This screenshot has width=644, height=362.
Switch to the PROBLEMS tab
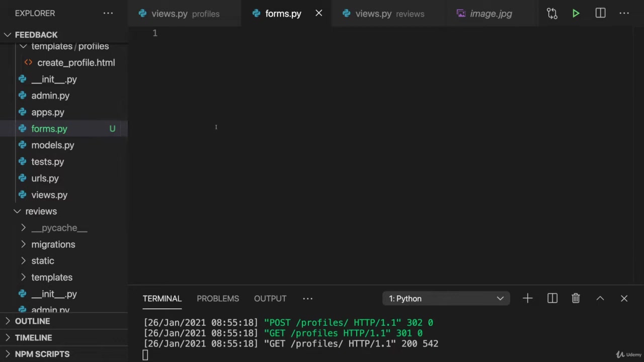pos(217,299)
